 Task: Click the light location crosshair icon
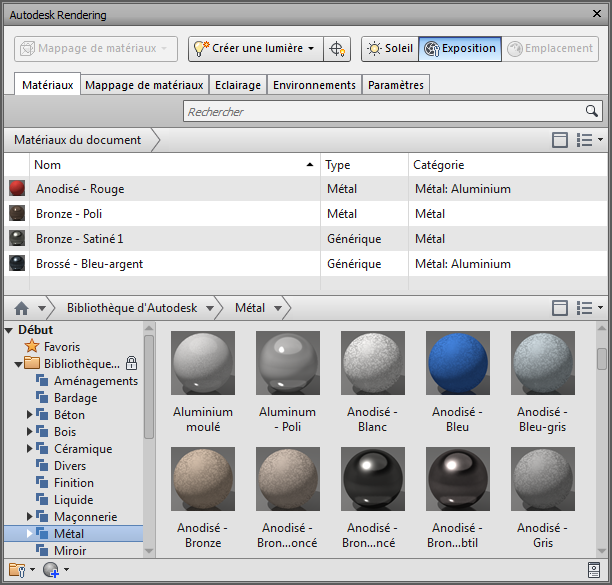pyautogui.click(x=337, y=49)
